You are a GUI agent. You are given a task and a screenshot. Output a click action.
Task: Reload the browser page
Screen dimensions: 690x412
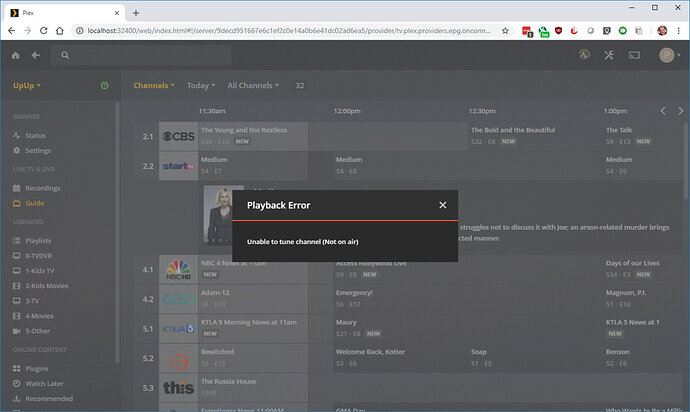pyautogui.click(x=43, y=31)
